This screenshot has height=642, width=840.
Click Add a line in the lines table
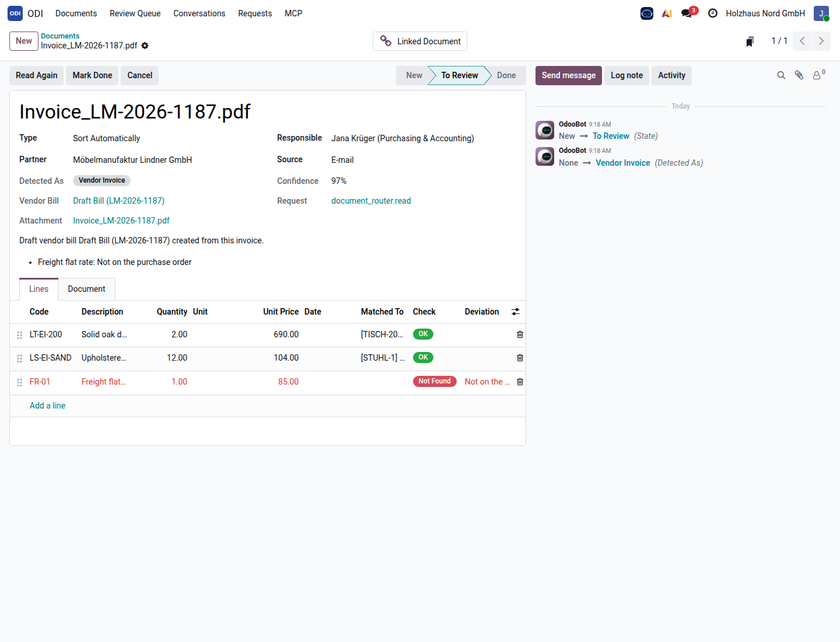coord(48,406)
